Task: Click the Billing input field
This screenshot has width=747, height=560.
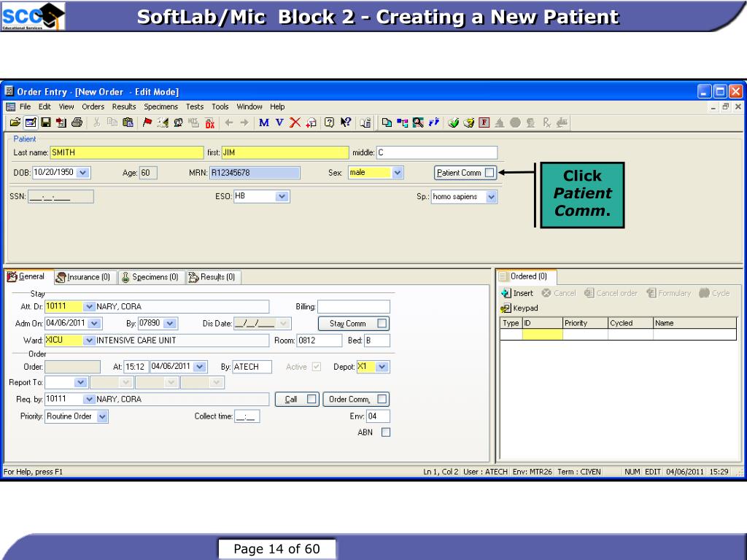Action: tap(354, 307)
